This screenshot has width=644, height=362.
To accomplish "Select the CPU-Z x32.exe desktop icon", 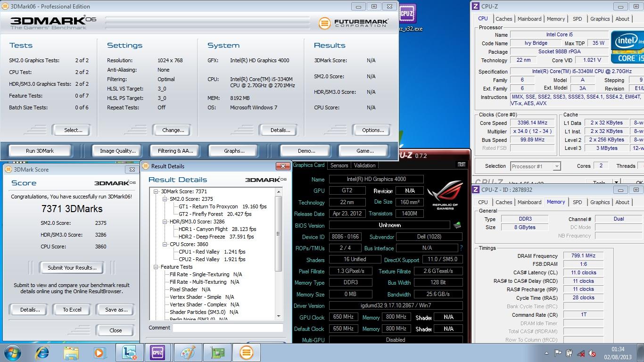I will [x=407, y=18].
